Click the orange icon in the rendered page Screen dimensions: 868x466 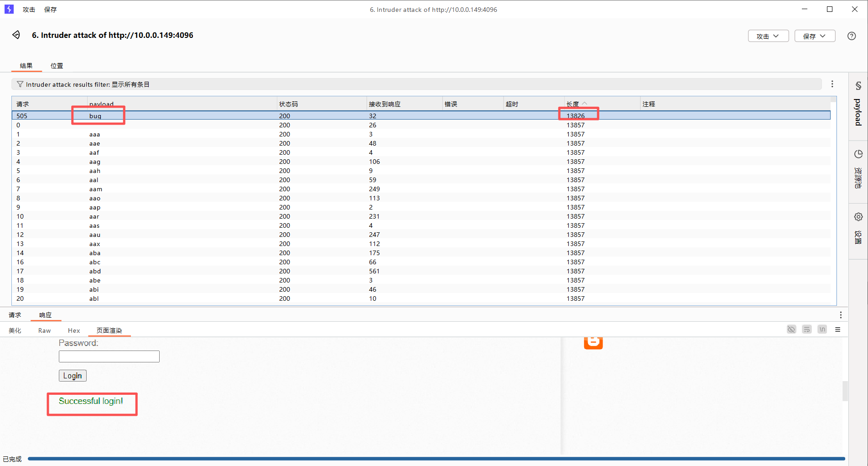coord(593,343)
